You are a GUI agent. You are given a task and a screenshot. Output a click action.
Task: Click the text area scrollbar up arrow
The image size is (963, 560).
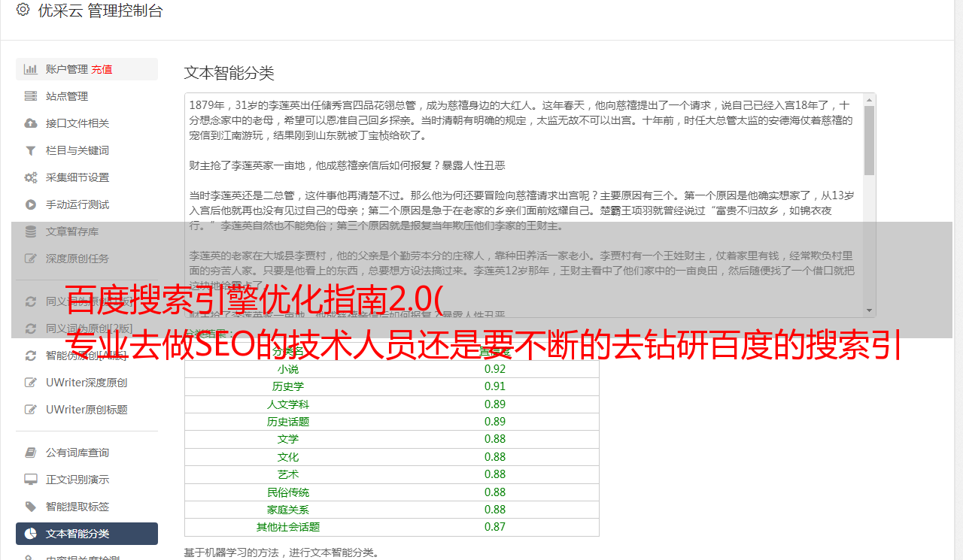870,100
